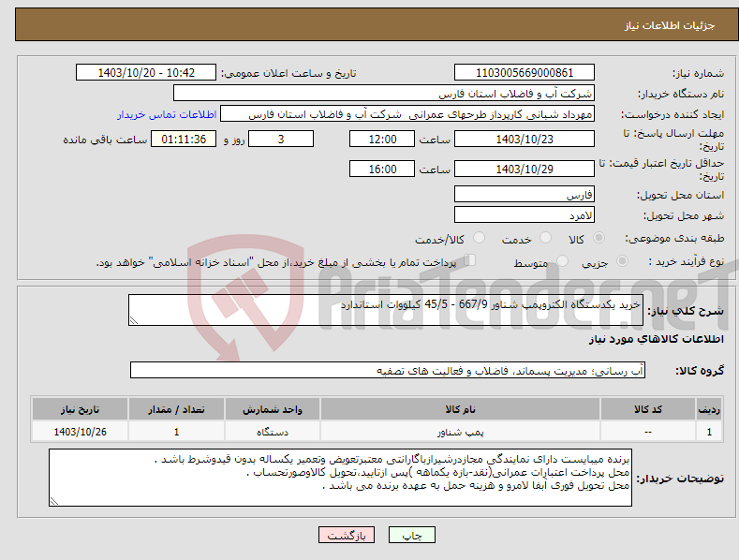Screen dimensions: 739x560
Task: Click the تاریخ نیاز column header
Action: (81, 409)
